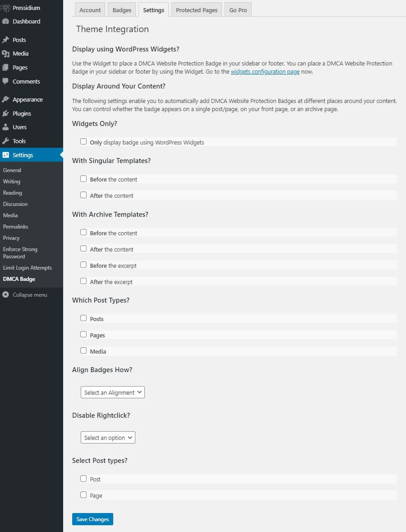Follow the widgets configuration page link
Image resolution: width=406 pixels, height=532 pixels.
pos(265,72)
